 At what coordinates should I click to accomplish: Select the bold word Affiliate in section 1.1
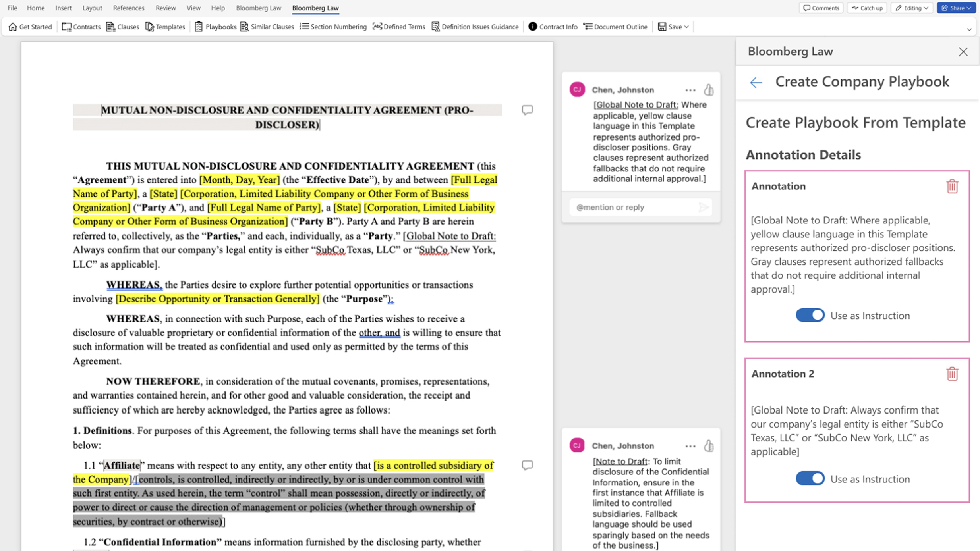[x=122, y=465]
